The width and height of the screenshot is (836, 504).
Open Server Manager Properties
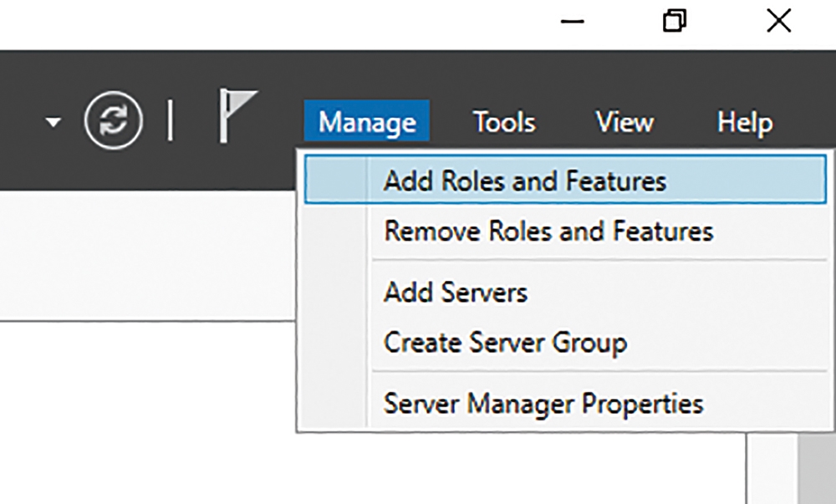566,404
